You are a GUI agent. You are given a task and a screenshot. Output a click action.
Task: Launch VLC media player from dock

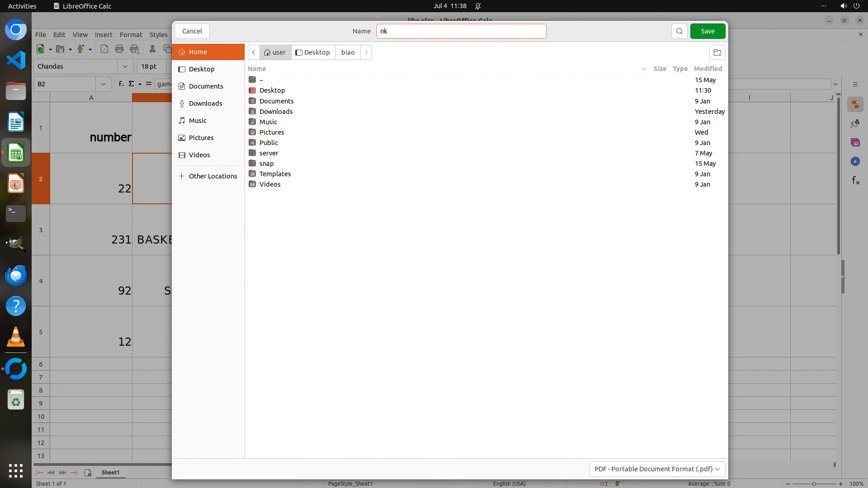16,337
